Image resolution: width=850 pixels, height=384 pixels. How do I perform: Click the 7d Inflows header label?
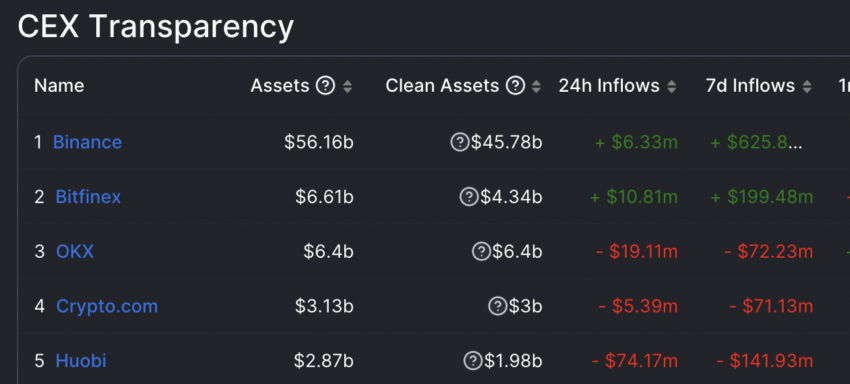[750, 86]
